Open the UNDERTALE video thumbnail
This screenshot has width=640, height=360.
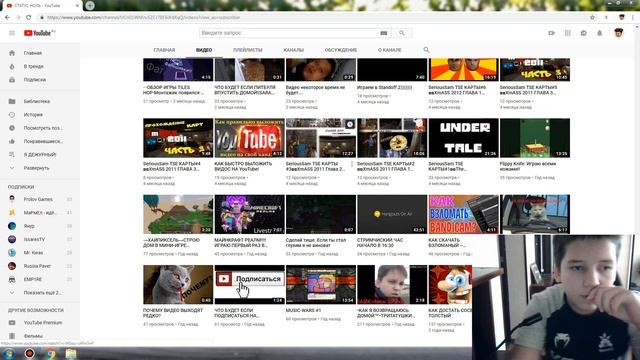tap(463, 138)
